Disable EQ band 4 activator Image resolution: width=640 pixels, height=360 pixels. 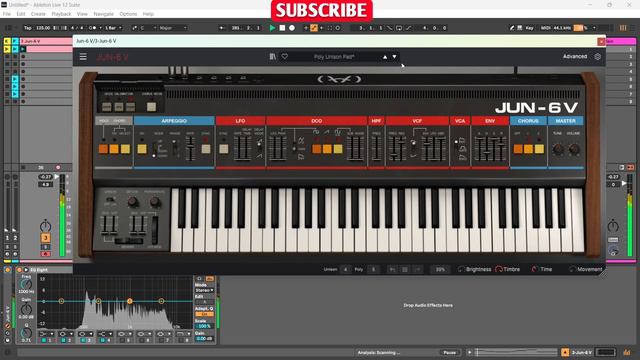pos(102,340)
